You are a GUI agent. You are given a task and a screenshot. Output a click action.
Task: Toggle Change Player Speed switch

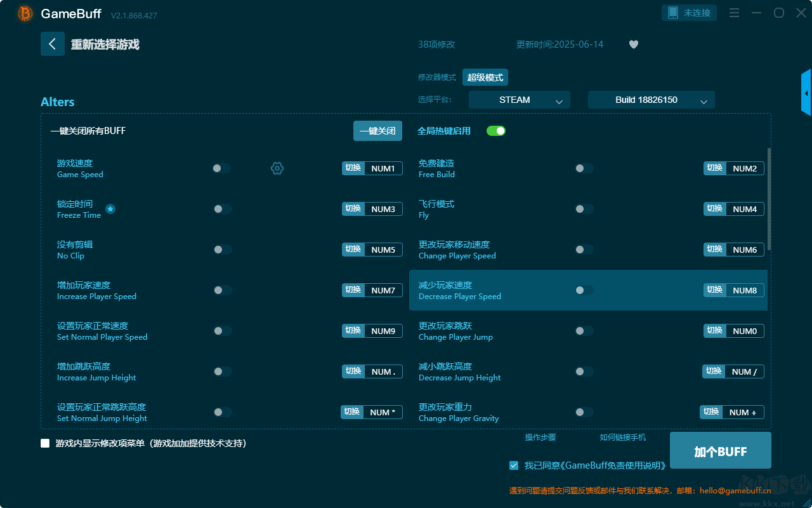[x=584, y=250]
